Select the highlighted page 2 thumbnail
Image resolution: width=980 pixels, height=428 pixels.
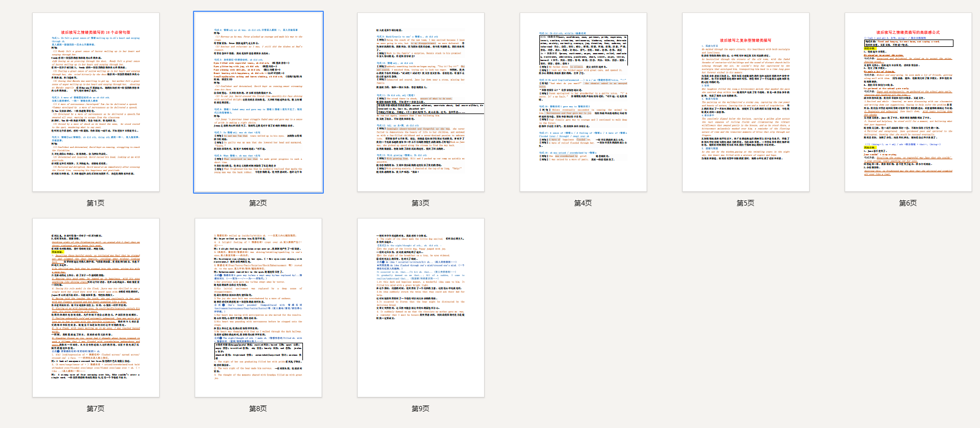pos(258,102)
